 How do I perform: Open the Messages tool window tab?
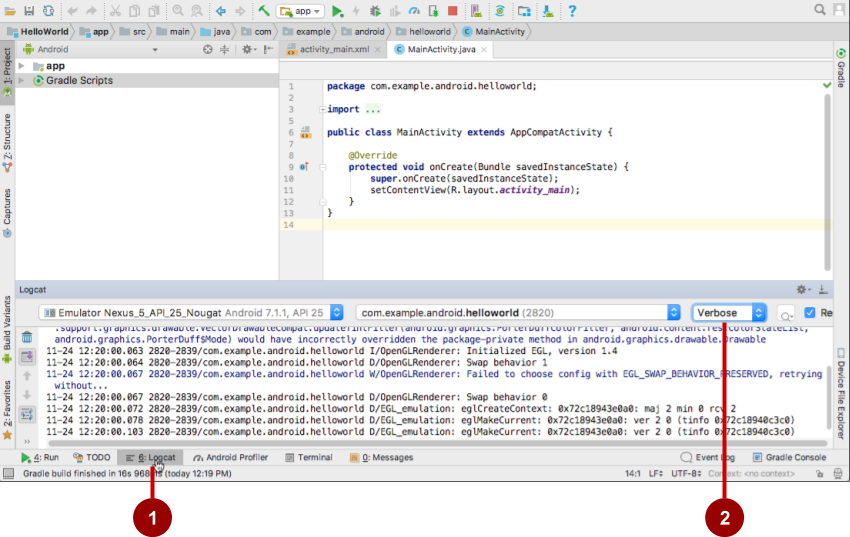click(382, 457)
